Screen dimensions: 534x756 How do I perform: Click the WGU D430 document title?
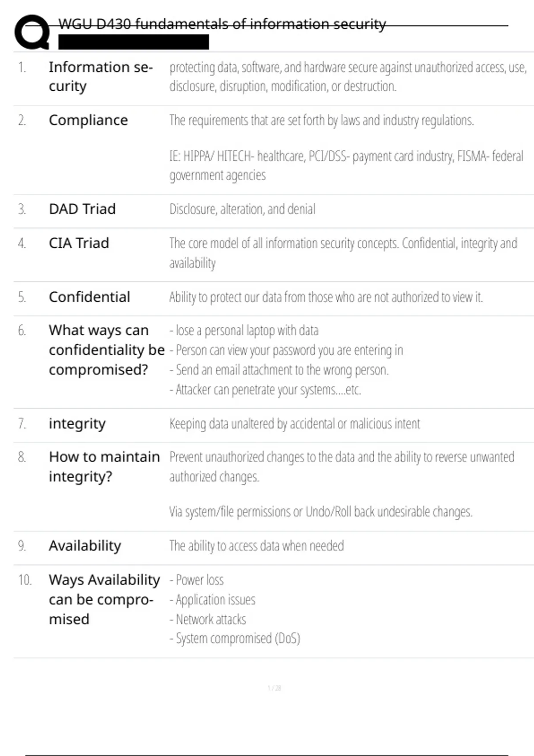[x=222, y=24]
